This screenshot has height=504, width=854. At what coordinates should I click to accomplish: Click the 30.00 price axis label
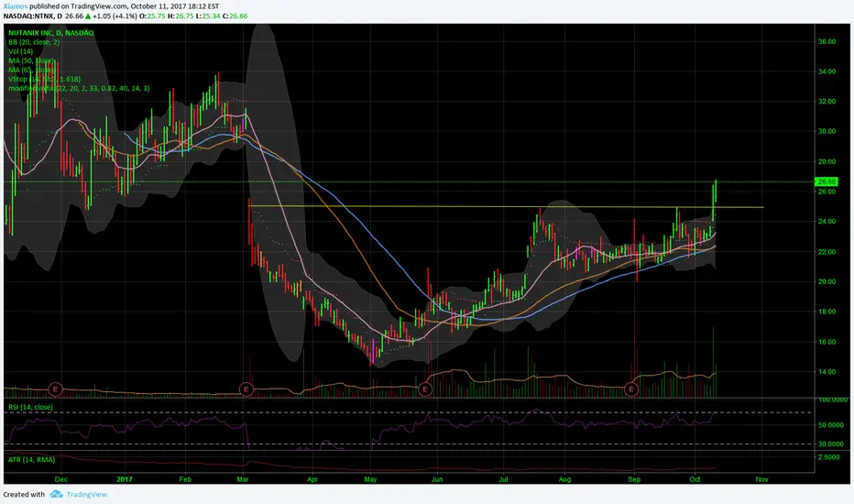tap(827, 131)
